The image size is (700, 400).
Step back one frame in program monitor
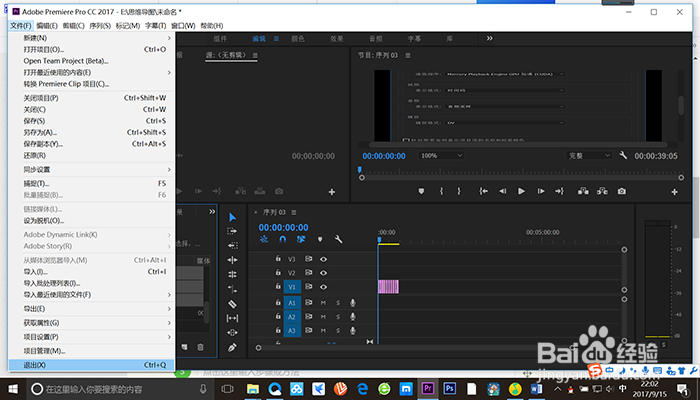tap(503, 191)
